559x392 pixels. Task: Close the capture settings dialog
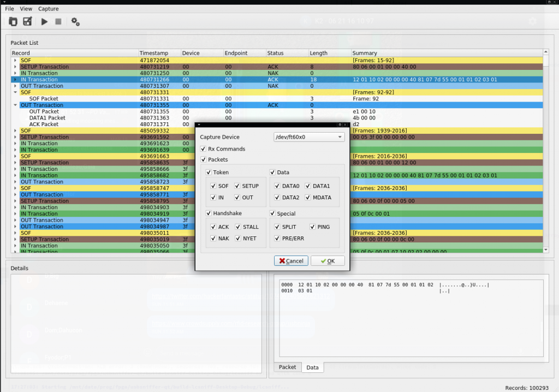pyautogui.click(x=345, y=124)
